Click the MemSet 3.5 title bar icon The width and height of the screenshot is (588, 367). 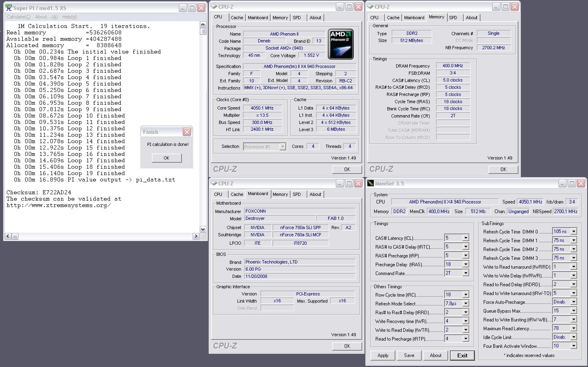coord(370,183)
